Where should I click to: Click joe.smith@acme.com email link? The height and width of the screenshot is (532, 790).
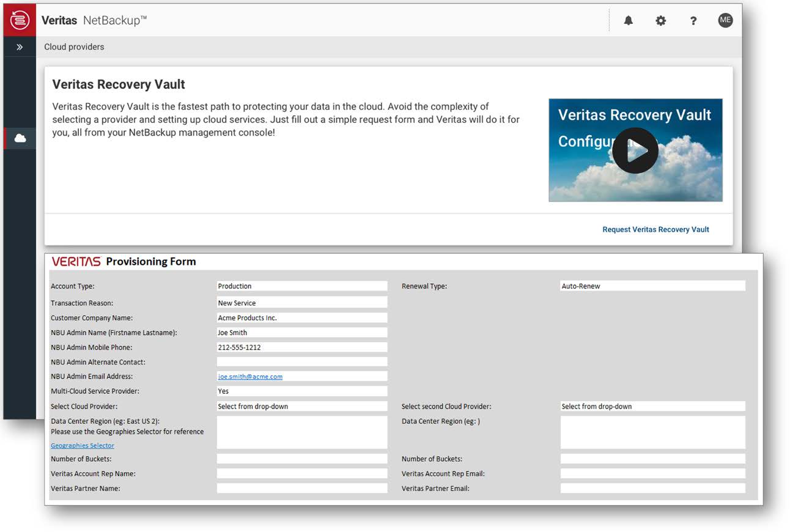[250, 377]
